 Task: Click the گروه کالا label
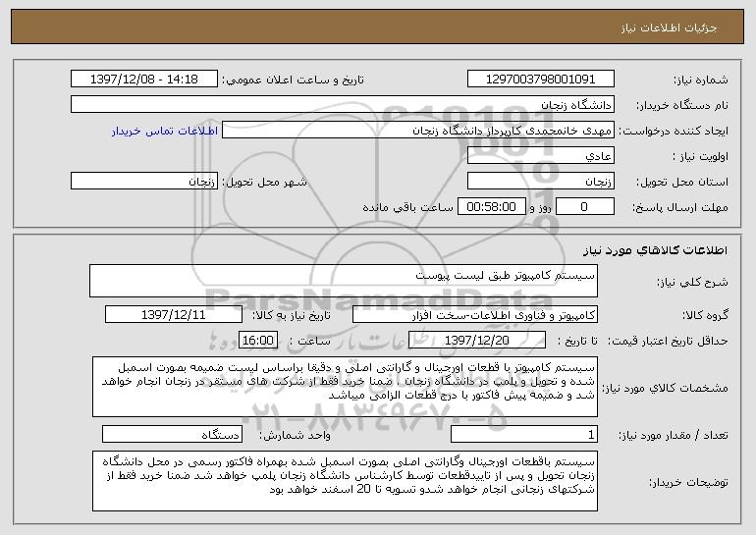coord(705,315)
